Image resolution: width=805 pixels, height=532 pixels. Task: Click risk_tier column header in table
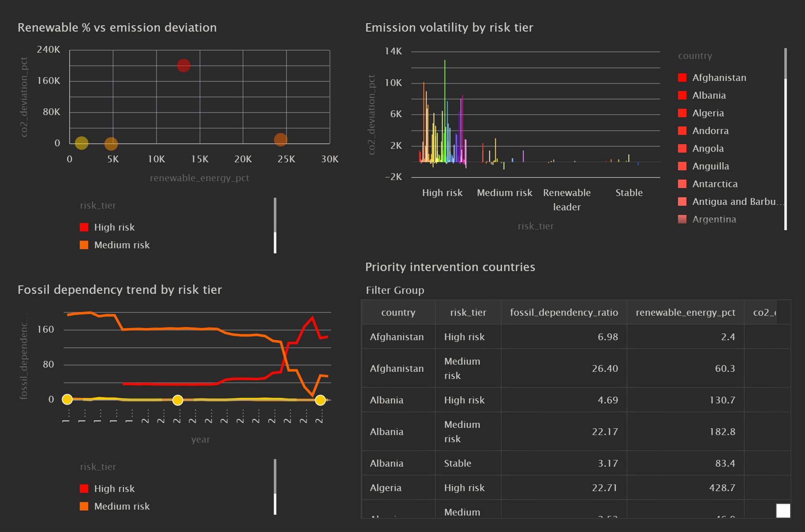[x=468, y=312]
